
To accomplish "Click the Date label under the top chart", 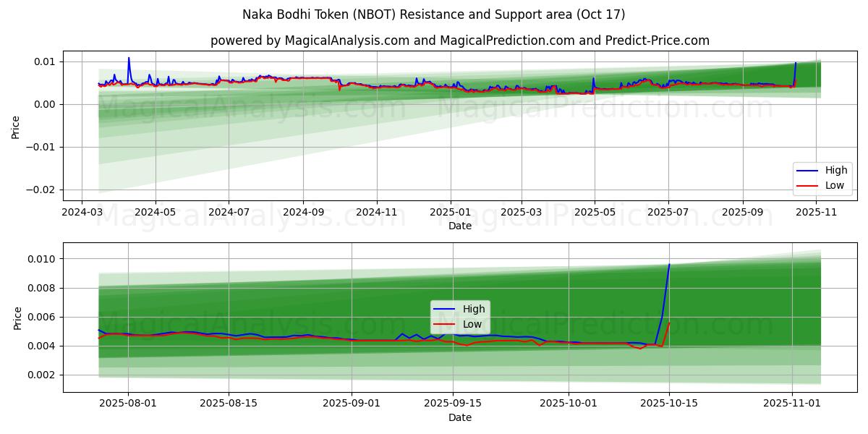I will pos(459,226).
